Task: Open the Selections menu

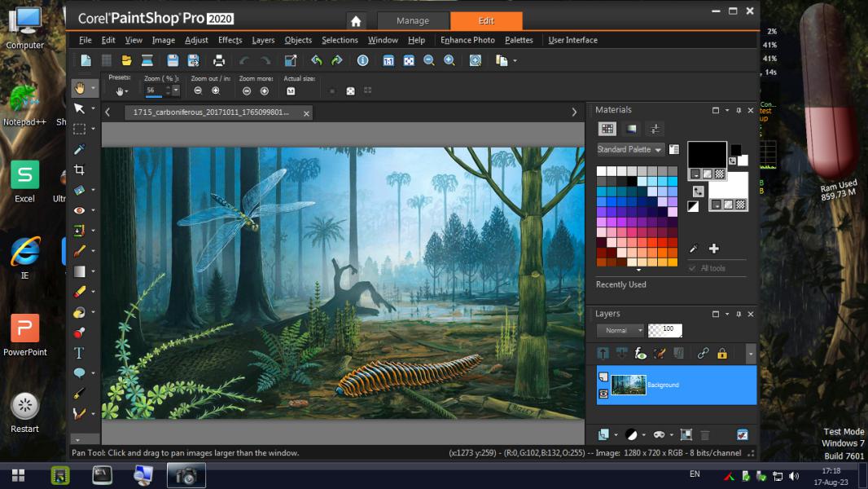Action: point(340,40)
